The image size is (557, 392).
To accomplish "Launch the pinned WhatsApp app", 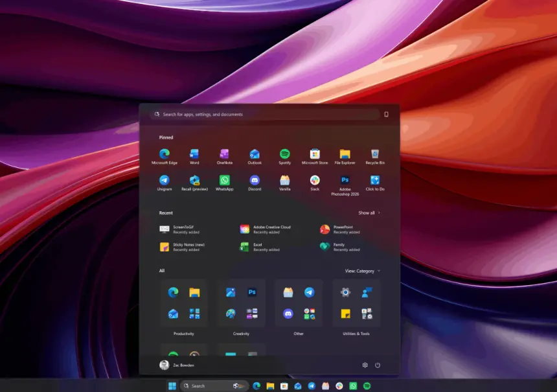I will 225,183.
